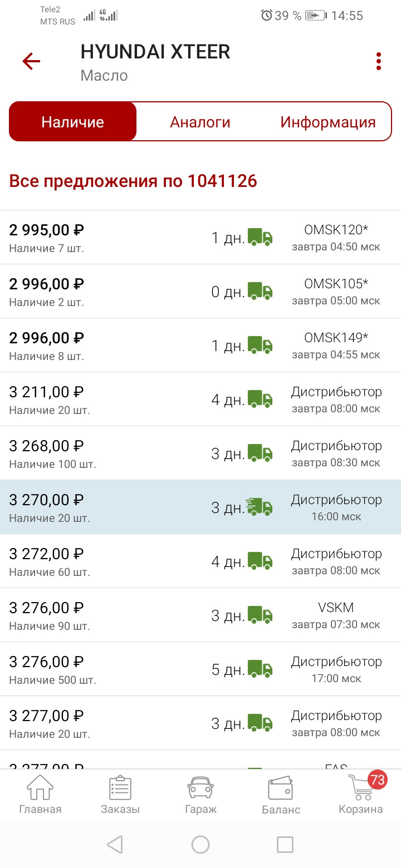Open the Корзина cart with 73 items
This screenshot has width=401, height=868.
pyautogui.click(x=361, y=795)
